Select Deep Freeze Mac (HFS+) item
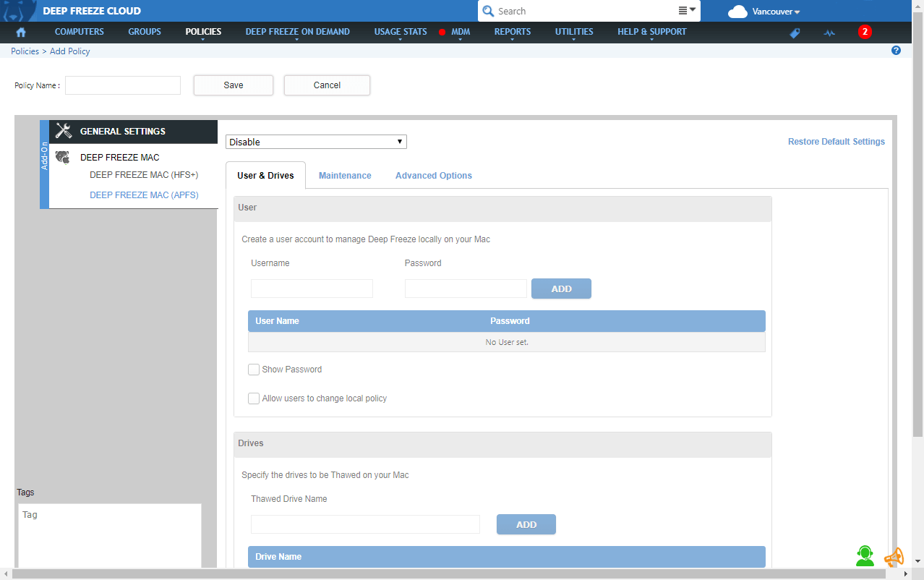This screenshot has height=580, width=924. coord(144,175)
